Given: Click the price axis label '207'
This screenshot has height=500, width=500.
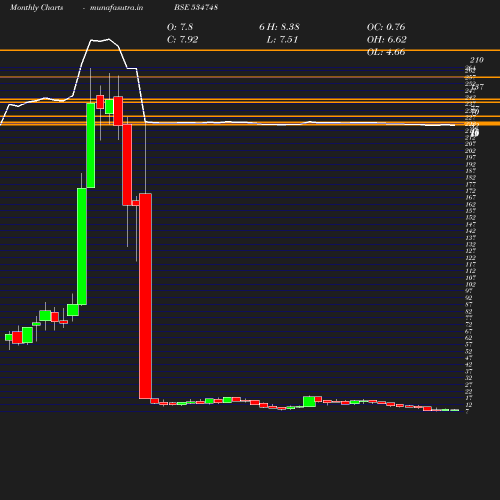Looking at the screenshot, I should click(470, 144).
